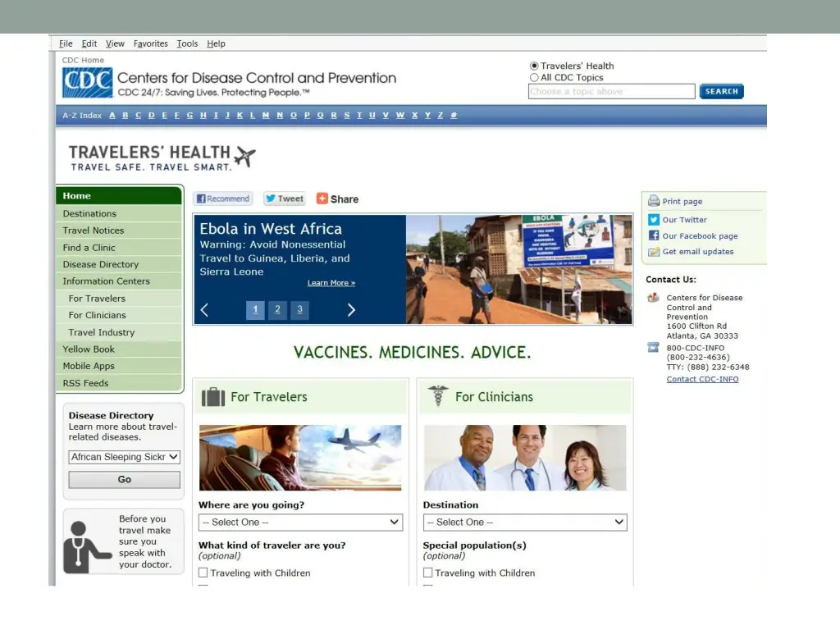The width and height of the screenshot is (840, 630).
Task: Click the Get email updates link
Action: (x=698, y=252)
